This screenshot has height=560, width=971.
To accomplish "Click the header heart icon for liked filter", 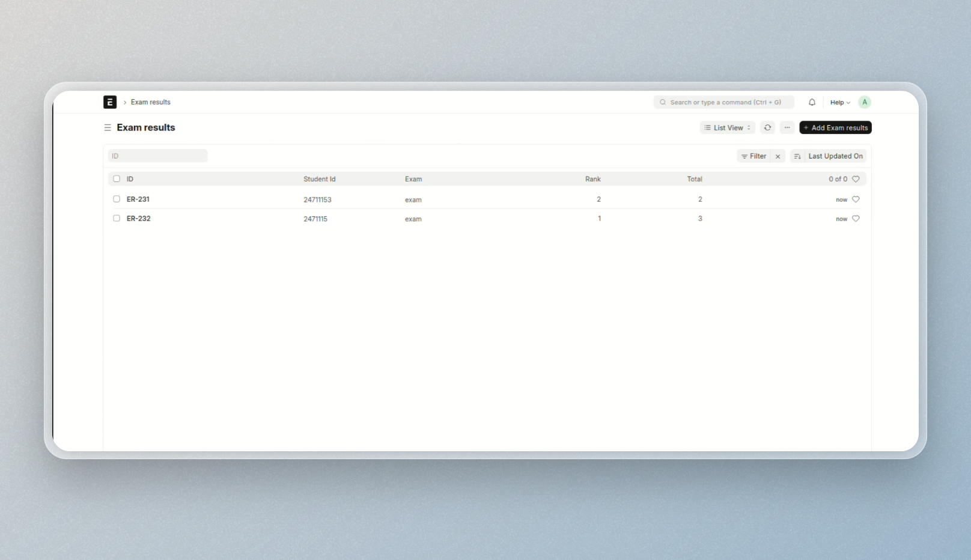I will click(856, 179).
